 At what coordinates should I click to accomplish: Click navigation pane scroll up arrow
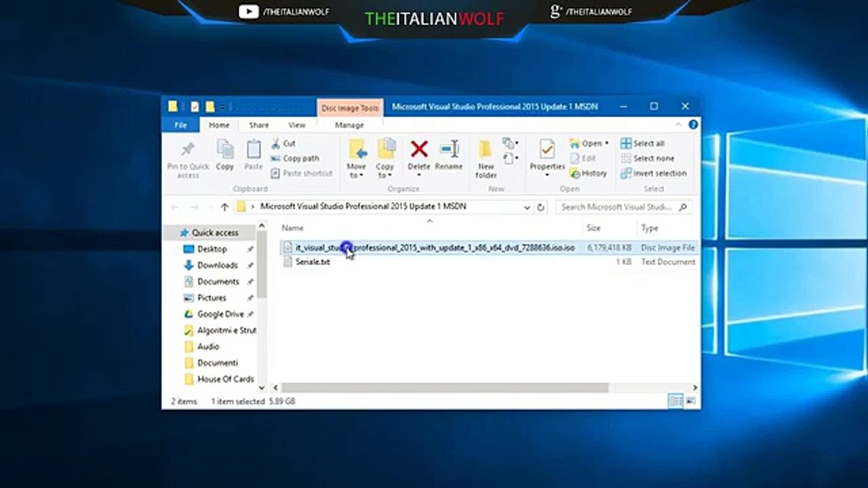click(x=262, y=226)
